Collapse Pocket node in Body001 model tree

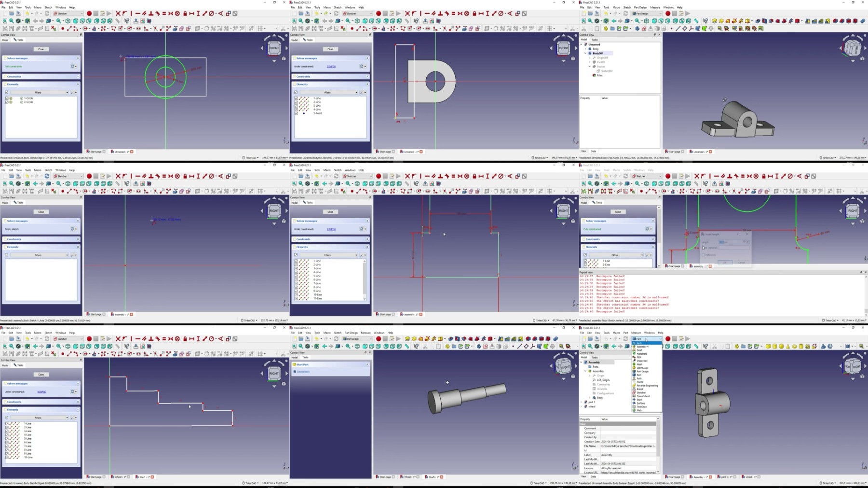590,66
